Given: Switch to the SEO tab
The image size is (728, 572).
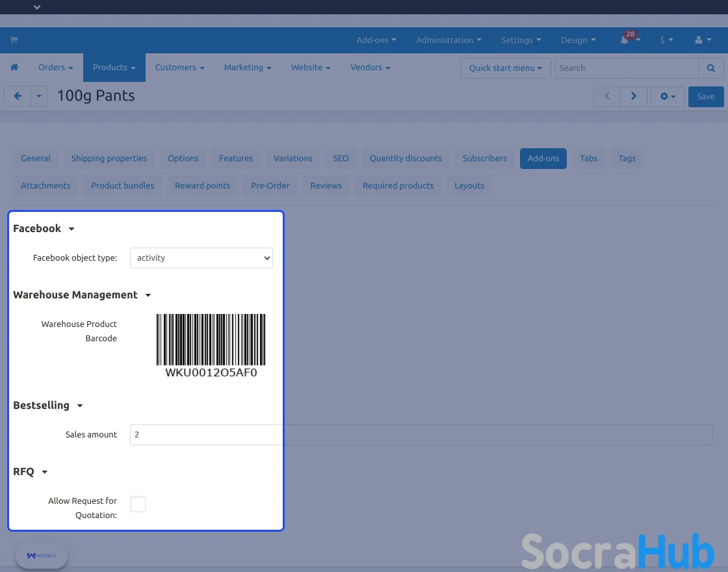Looking at the screenshot, I should coord(341,159).
